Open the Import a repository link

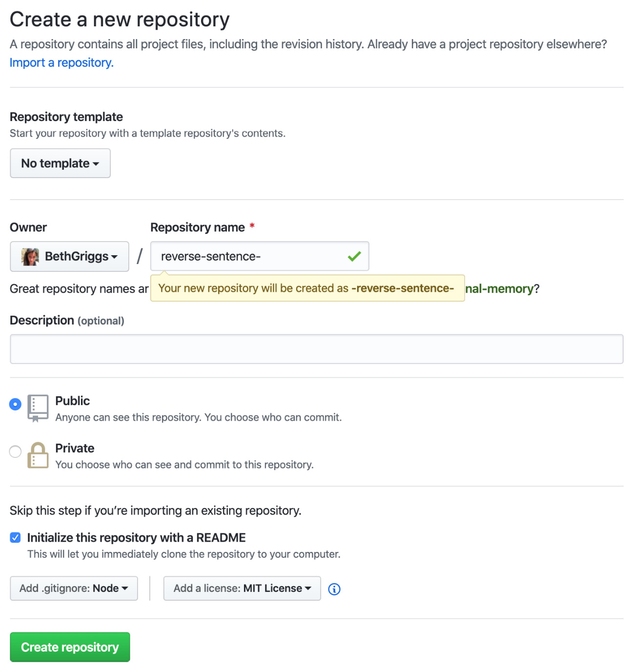pos(61,62)
